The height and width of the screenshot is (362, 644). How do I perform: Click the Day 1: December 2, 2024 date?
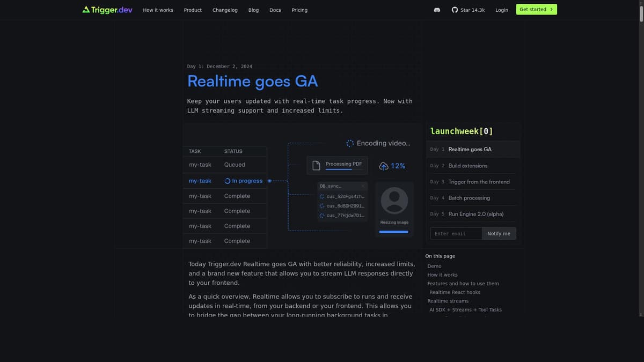click(x=219, y=67)
